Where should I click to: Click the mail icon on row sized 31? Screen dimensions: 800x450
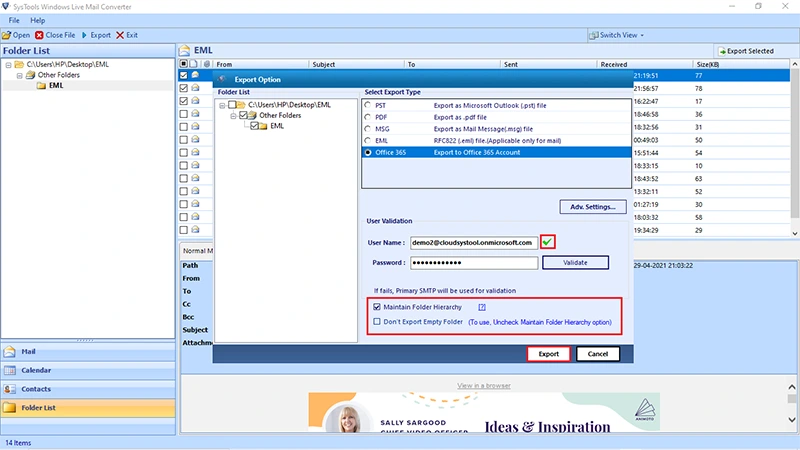(x=195, y=127)
